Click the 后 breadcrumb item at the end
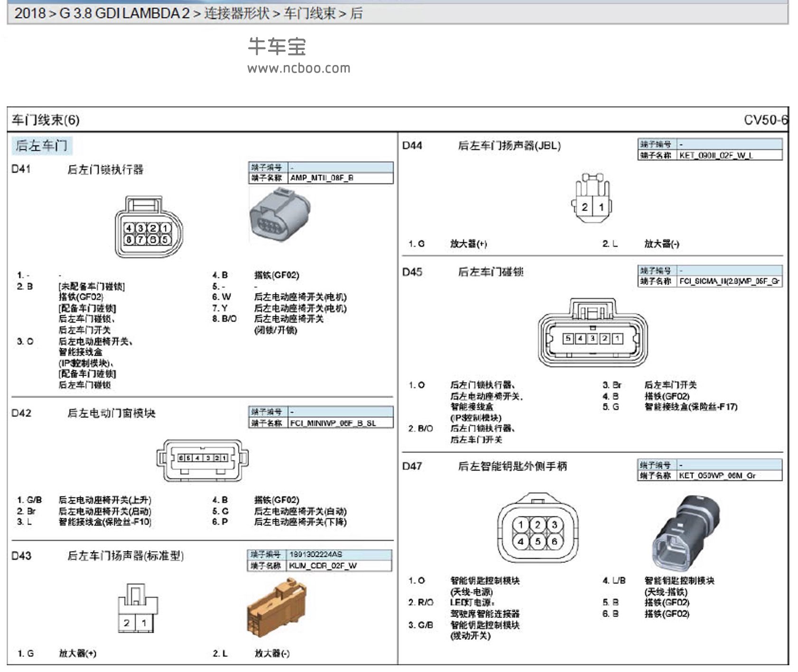The image size is (798, 672). 356,13
